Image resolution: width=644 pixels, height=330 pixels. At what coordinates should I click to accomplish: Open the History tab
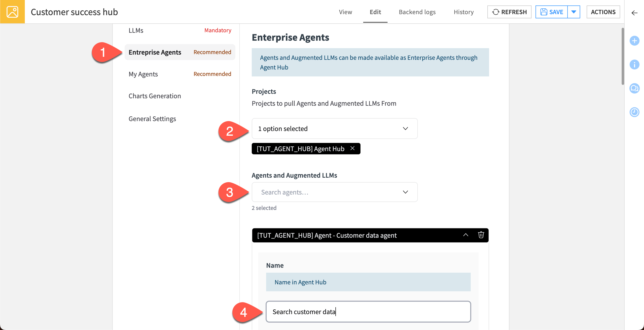(x=463, y=12)
